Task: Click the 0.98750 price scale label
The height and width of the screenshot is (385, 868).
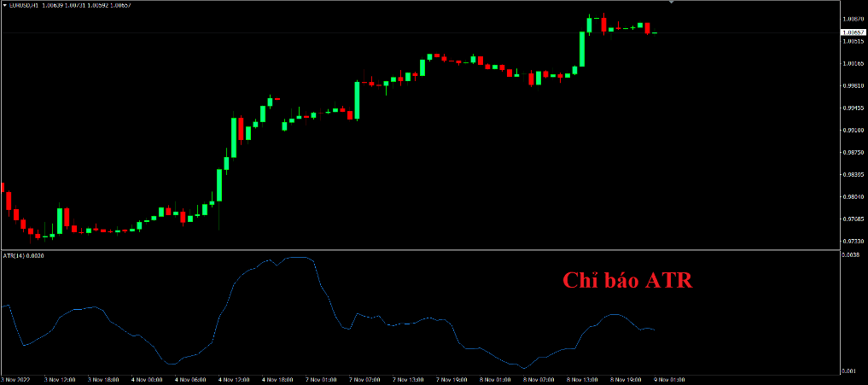Action: (x=853, y=152)
